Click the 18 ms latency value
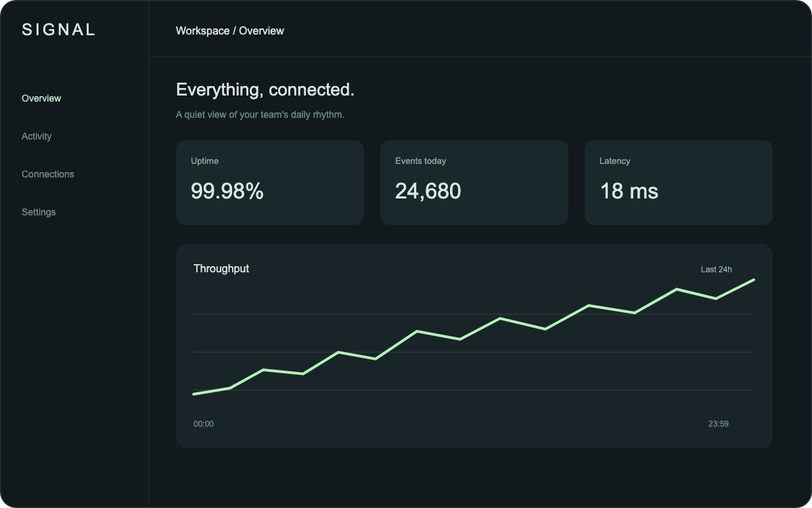812x508 pixels. tap(629, 191)
